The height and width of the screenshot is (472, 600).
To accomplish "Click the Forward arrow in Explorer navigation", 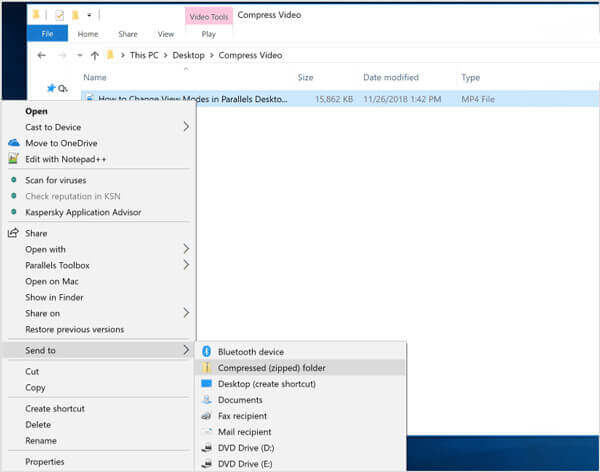I will (x=62, y=56).
